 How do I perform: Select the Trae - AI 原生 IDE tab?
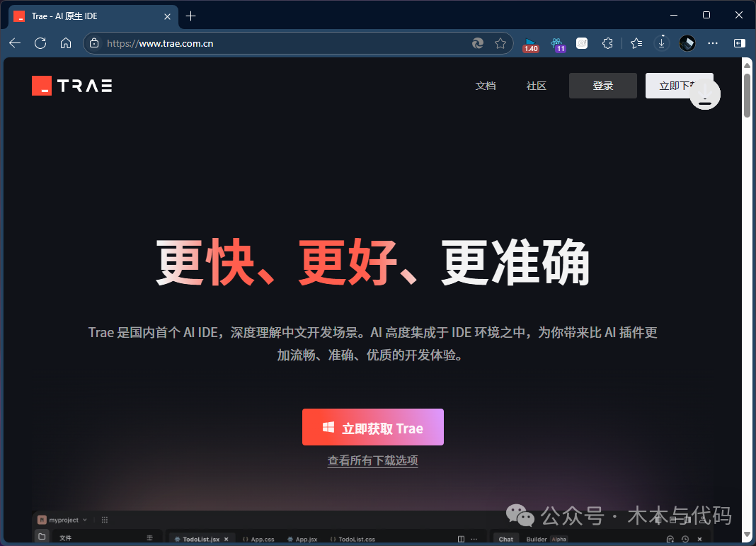pyautogui.click(x=93, y=16)
